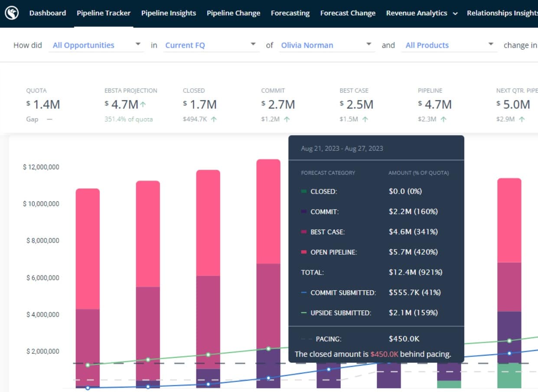Viewport: 538px width, 392px height.
Task: Select the Pipeline Tracker tab
Action: [x=104, y=13]
